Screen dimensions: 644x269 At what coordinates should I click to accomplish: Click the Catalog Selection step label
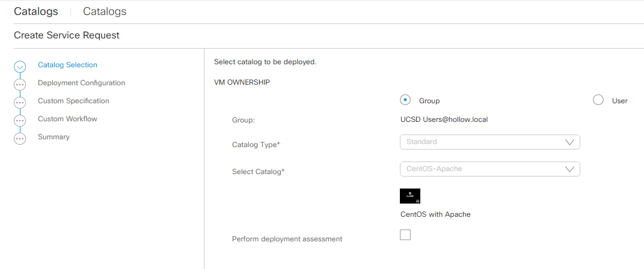(x=67, y=65)
